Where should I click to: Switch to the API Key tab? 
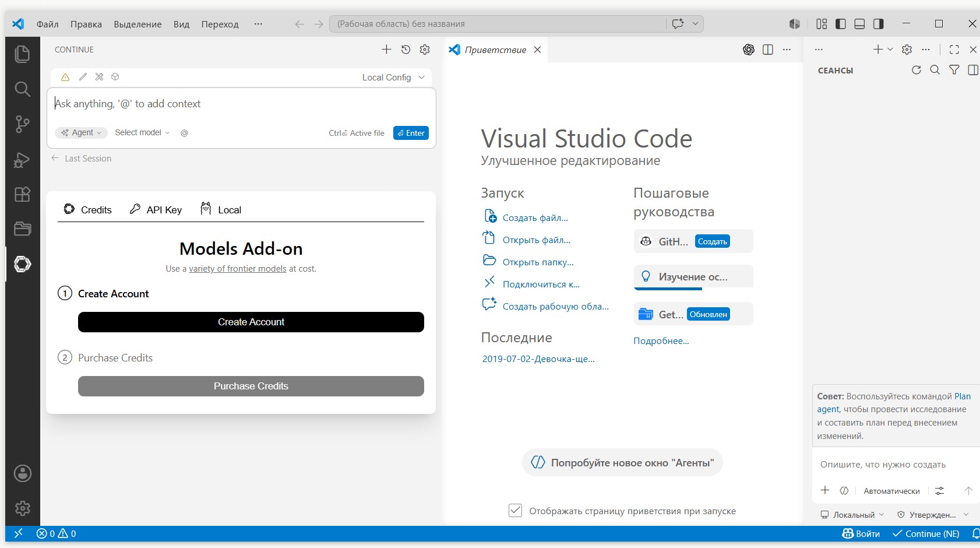pos(156,209)
